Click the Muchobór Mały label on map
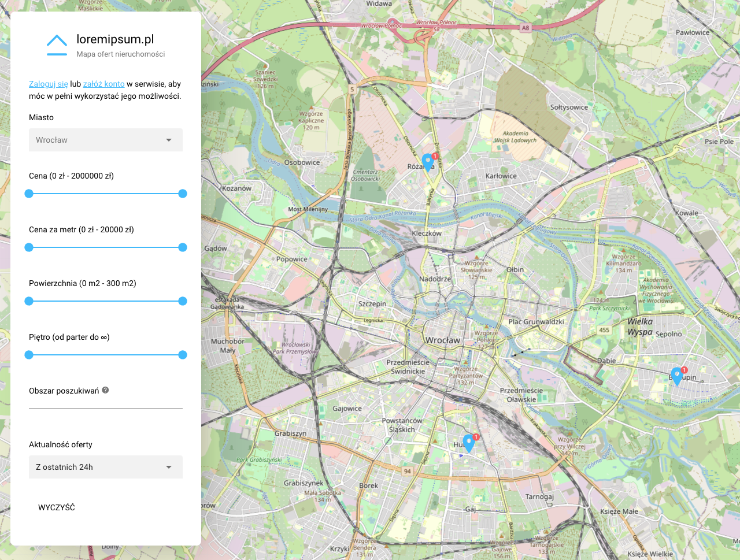This screenshot has width=740, height=560. (228, 346)
